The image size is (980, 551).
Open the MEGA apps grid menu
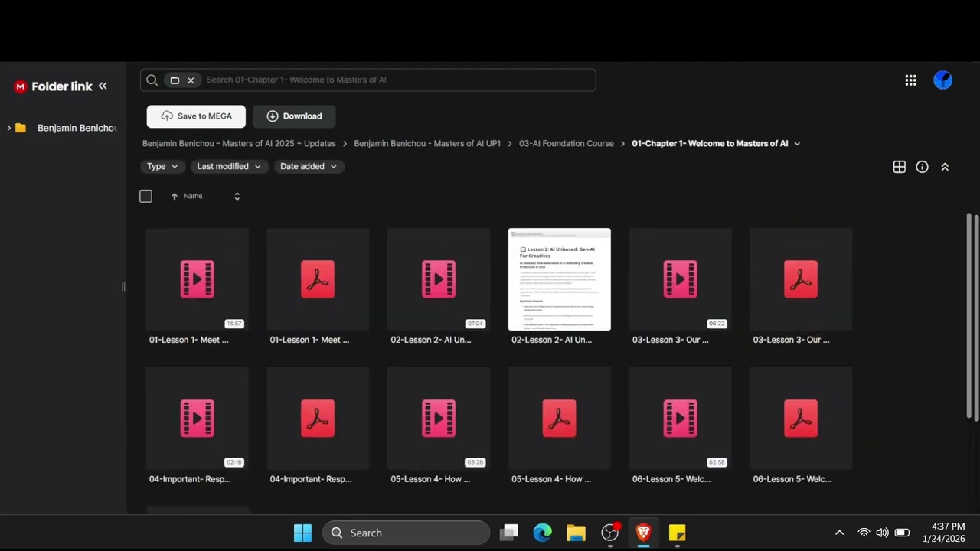(910, 80)
